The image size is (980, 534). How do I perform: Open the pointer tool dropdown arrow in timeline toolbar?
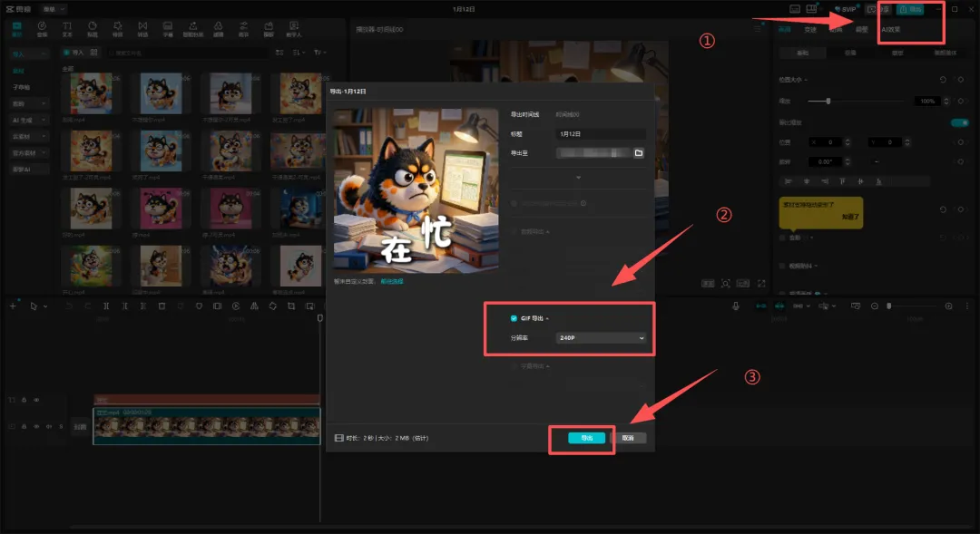click(45, 306)
